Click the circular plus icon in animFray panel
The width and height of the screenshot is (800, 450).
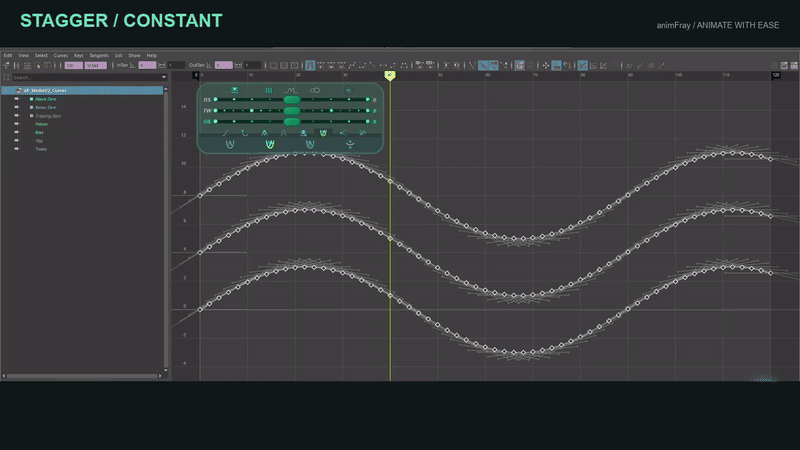click(348, 90)
